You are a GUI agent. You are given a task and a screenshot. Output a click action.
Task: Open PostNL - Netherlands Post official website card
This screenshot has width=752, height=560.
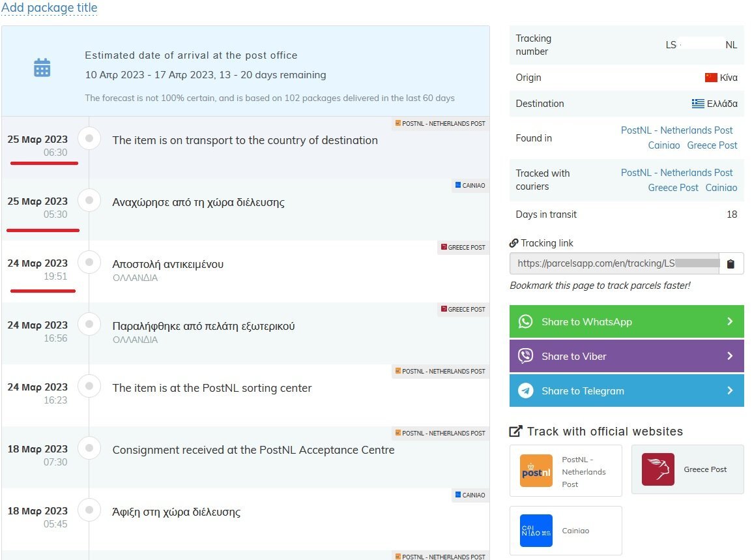click(566, 471)
